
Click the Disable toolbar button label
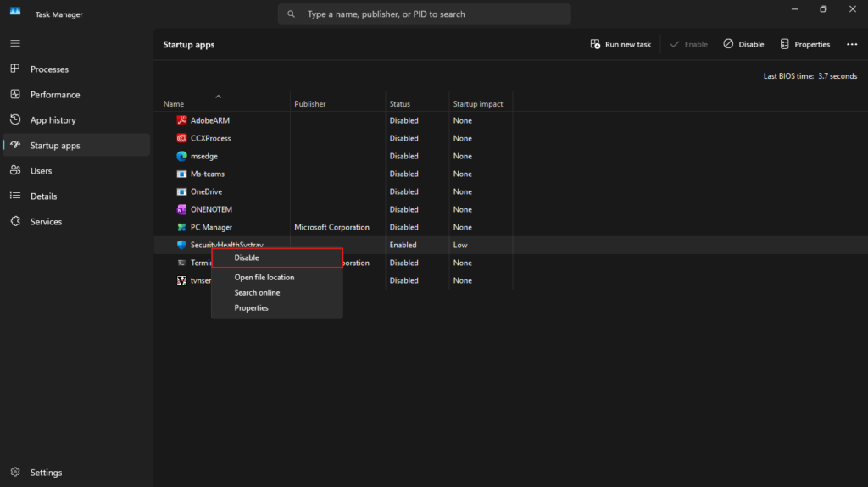point(751,44)
